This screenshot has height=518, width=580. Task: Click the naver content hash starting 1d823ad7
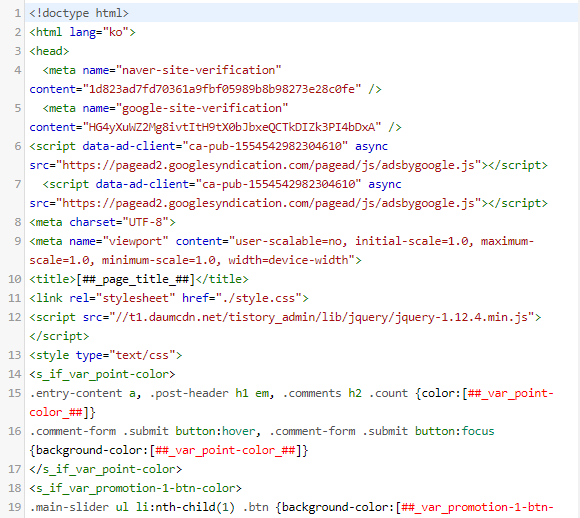(222, 89)
